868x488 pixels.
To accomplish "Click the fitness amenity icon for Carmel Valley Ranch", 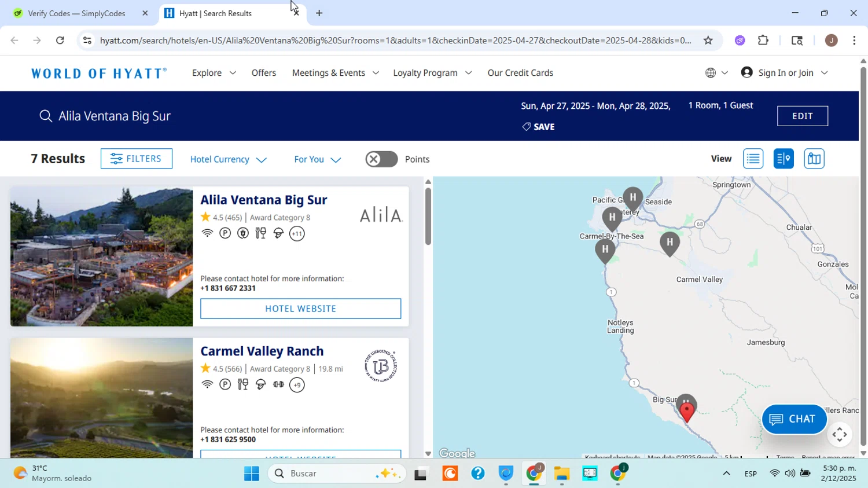I will point(278,384).
